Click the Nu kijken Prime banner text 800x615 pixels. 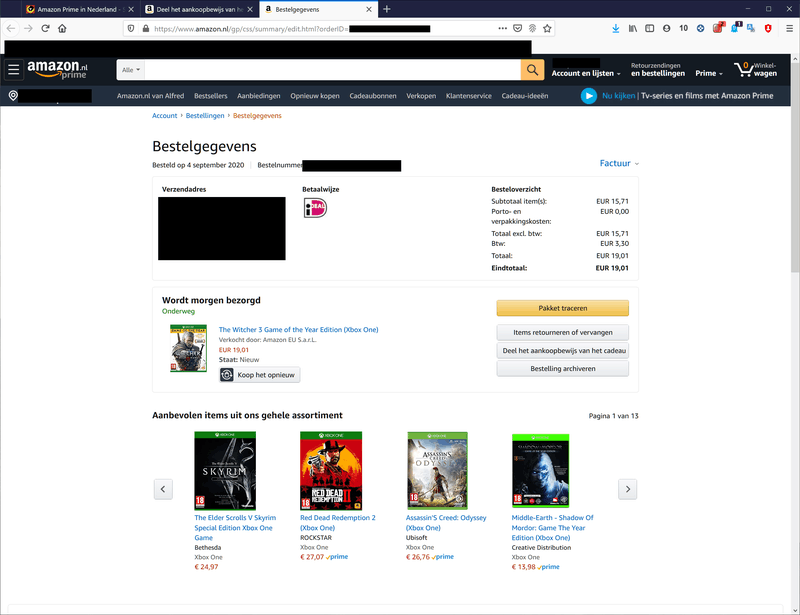click(618, 96)
